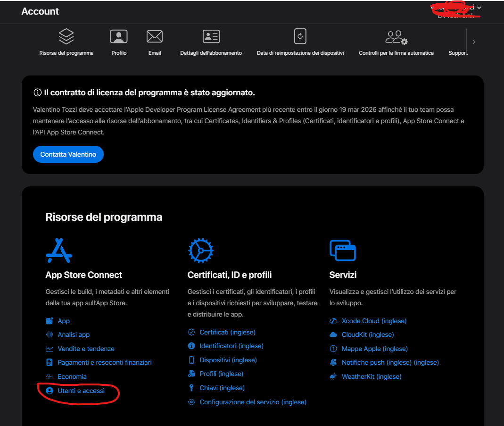Viewport: 504px width, 426px height.
Task: Click the Contatta Valentino button
Action: tap(68, 154)
